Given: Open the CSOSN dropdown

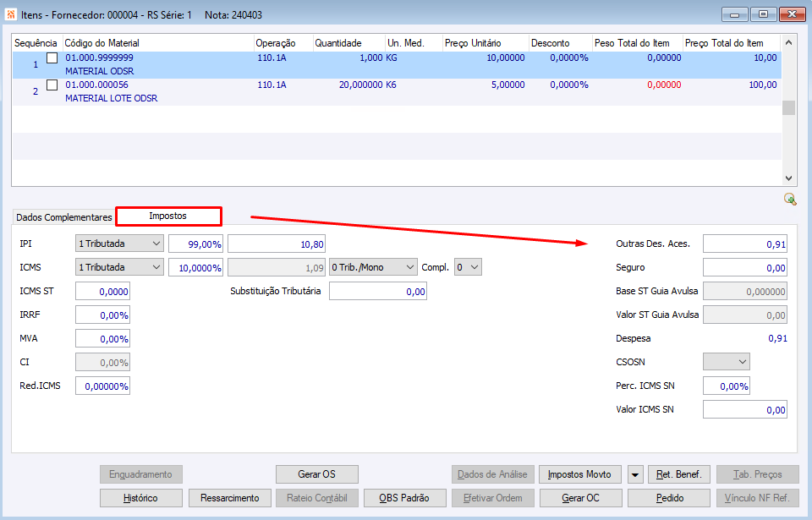Looking at the screenshot, I should pos(726,362).
